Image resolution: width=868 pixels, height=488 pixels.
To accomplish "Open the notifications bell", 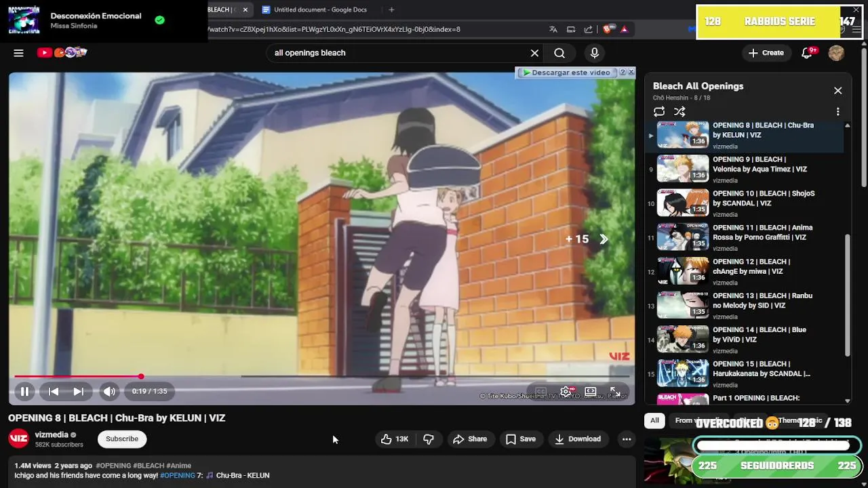I will (x=807, y=53).
